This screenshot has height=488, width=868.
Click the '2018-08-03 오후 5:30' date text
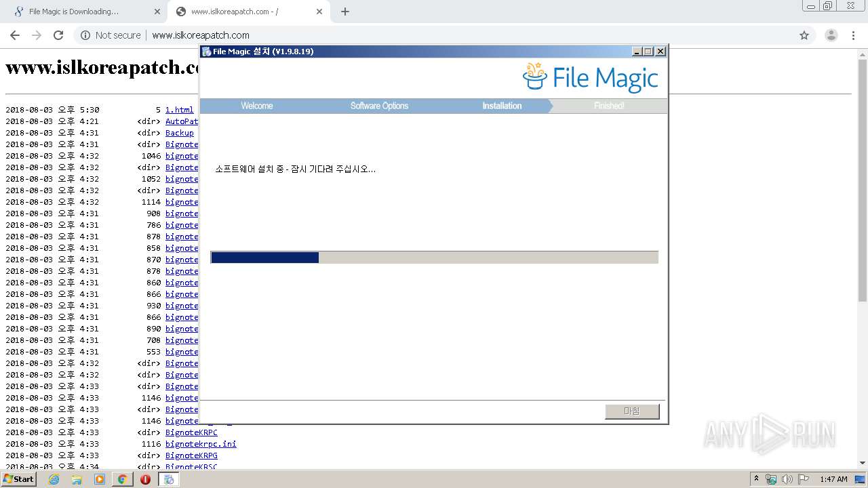(52, 110)
